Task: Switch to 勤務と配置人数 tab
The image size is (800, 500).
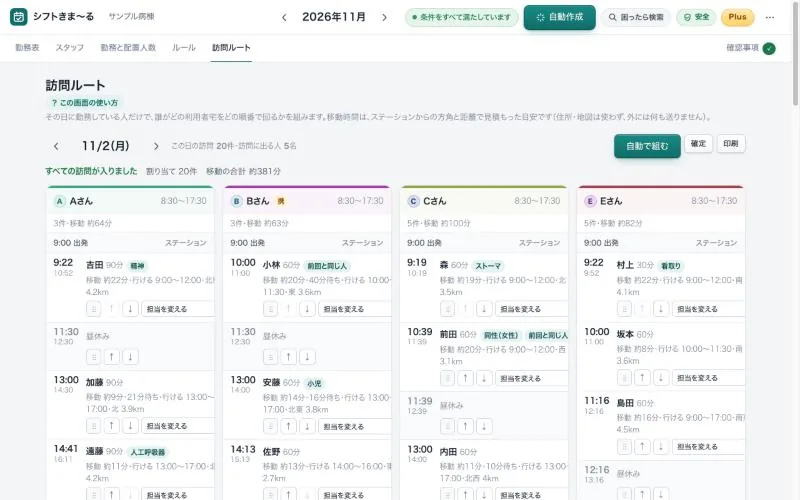Action: coord(128,47)
